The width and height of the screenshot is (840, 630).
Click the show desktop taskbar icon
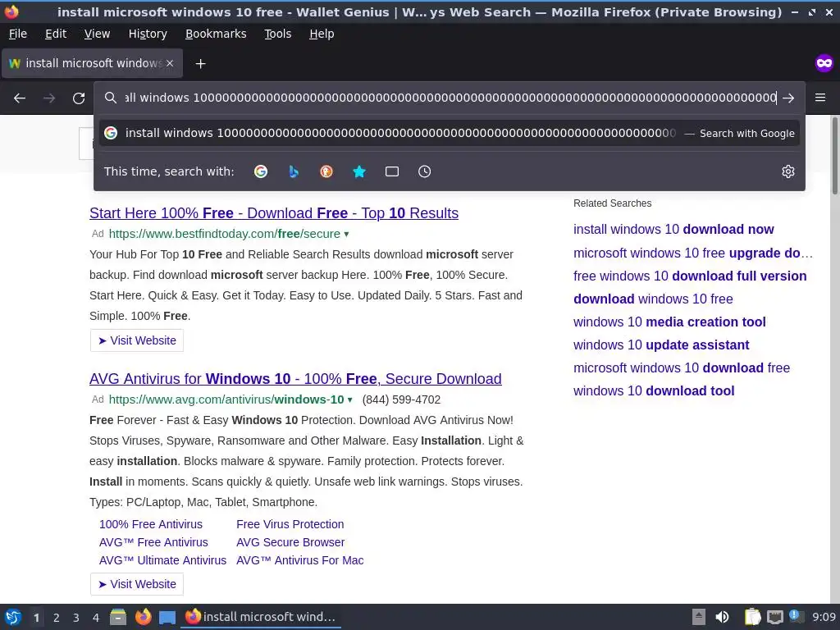coord(167,617)
